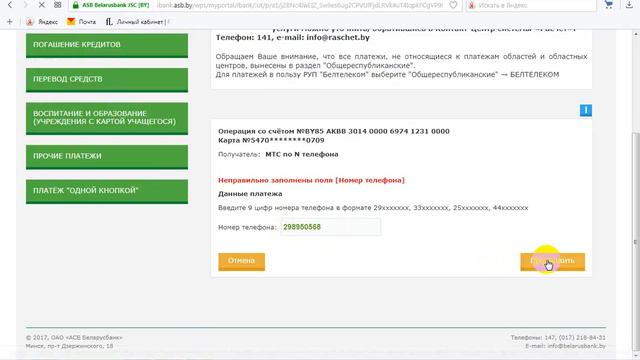640x360 pixels.
Task: Bookmark page with heart icon
Action: click(453, 5)
